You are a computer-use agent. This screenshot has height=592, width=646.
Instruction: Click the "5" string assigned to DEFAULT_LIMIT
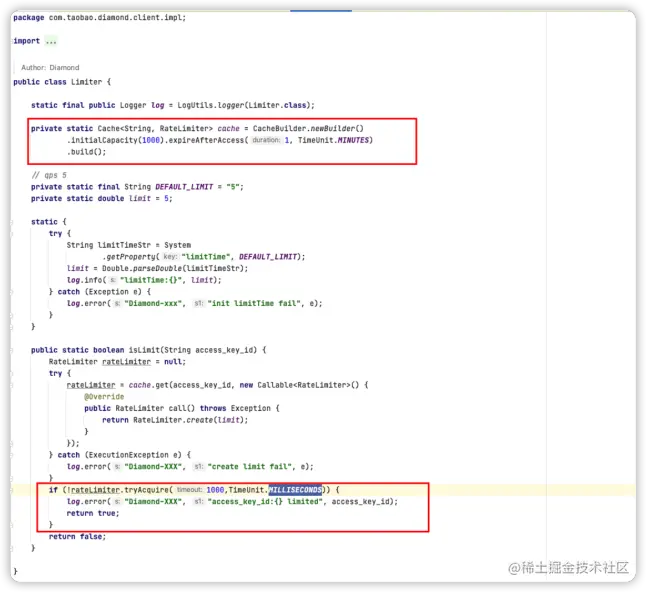coord(233,187)
